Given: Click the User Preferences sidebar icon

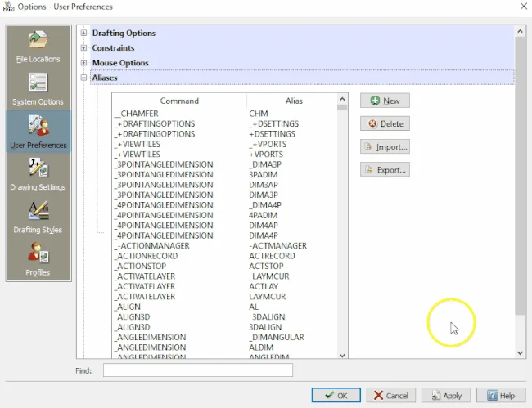Looking at the screenshot, I should coord(38,130).
